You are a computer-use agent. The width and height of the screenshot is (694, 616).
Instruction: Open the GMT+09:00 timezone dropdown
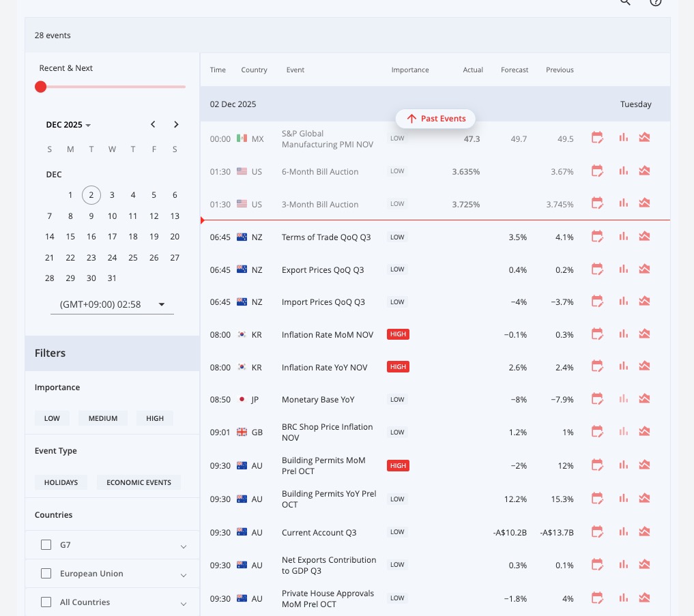pos(112,304)
